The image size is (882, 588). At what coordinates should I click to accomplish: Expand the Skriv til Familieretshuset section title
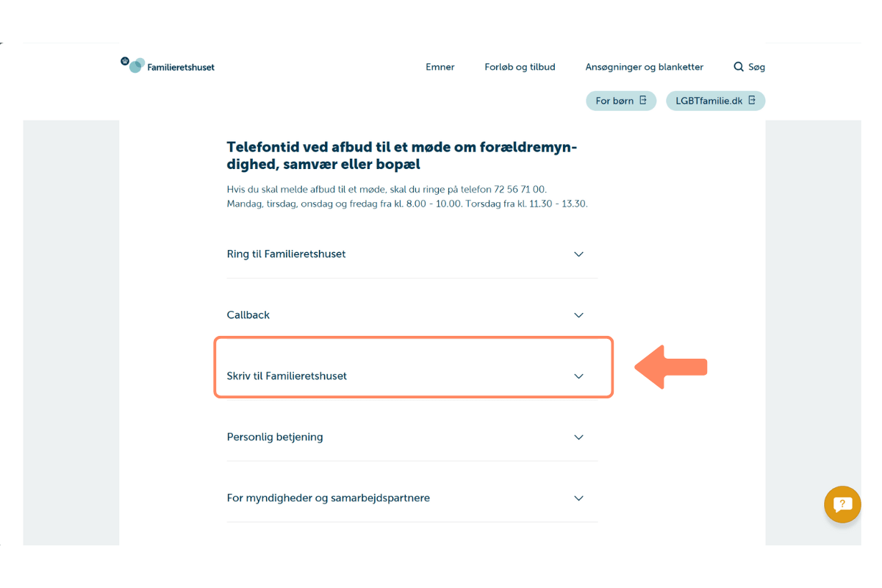(287, 376)
